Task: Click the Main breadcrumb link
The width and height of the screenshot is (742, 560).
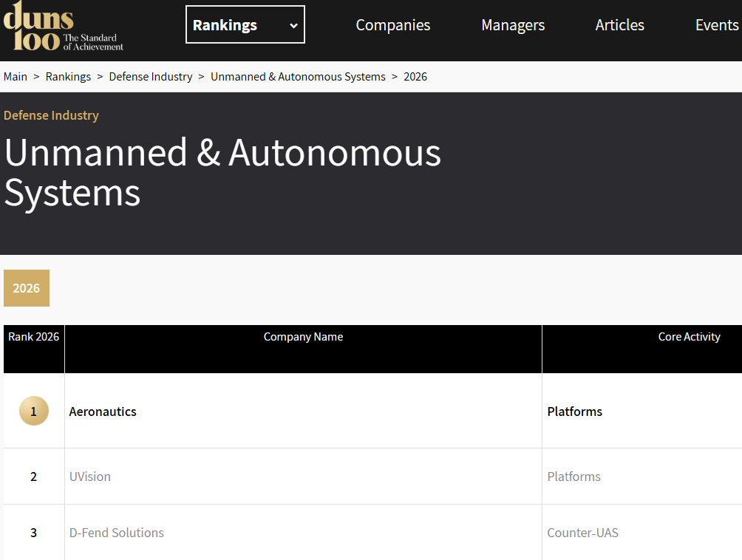Action: pyautogui.click(x=16, y=77)
